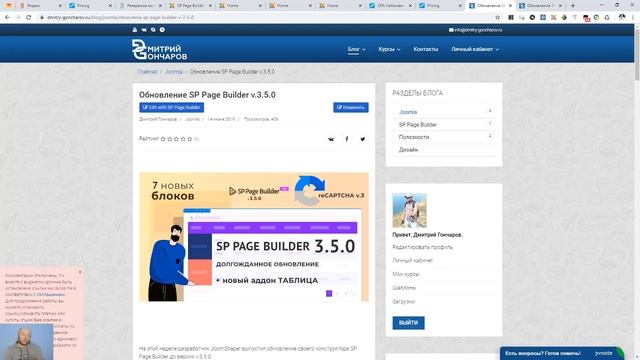Share the article on VK

click(x=331, y=139)
